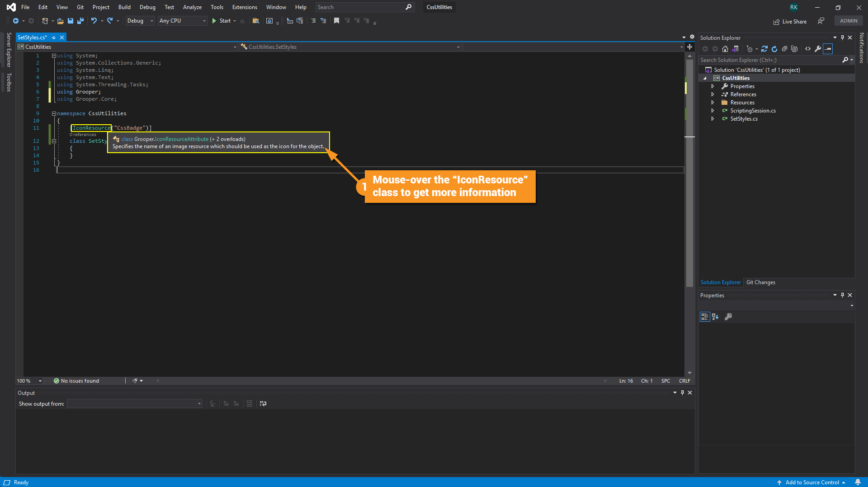Click the Live Share button

point(790,22)
